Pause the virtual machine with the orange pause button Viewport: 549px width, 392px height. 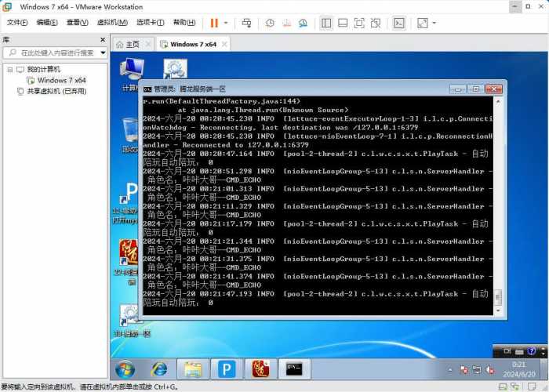214,23
